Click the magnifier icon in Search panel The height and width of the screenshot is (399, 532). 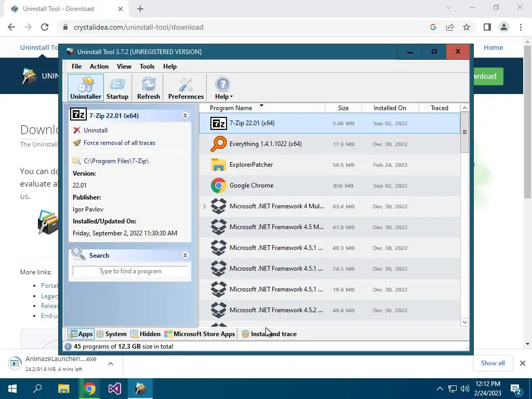coord(78,254)
